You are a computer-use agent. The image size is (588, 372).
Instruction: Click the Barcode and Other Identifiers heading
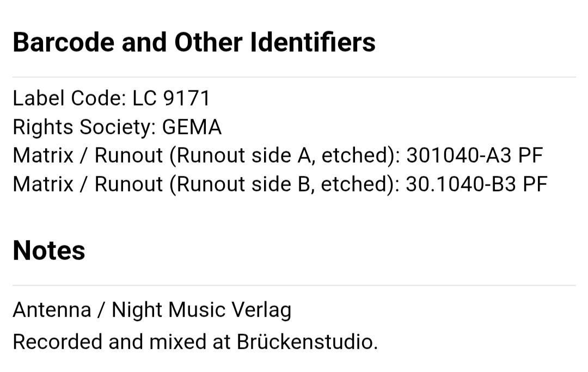(194, 42)
